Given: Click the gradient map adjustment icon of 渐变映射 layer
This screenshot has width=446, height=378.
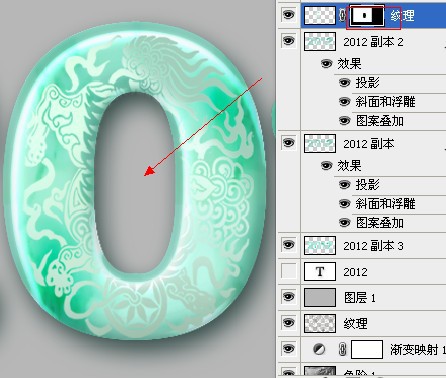Looking at the screenshot, I should 319,349.
